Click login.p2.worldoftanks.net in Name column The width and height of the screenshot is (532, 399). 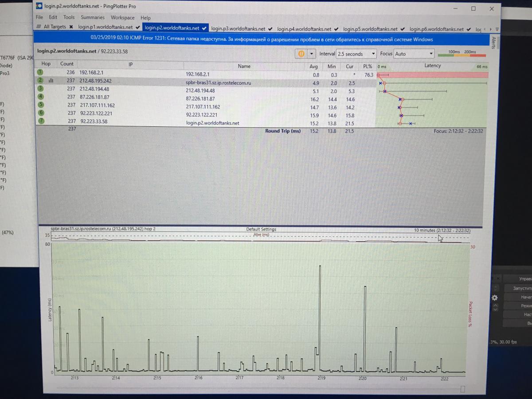click(213, 123)
